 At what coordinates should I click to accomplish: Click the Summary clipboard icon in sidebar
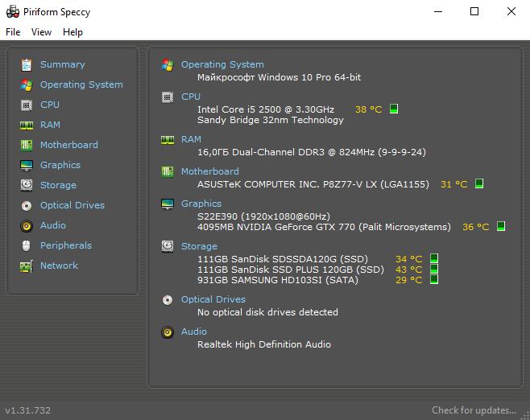pos(27,65)
